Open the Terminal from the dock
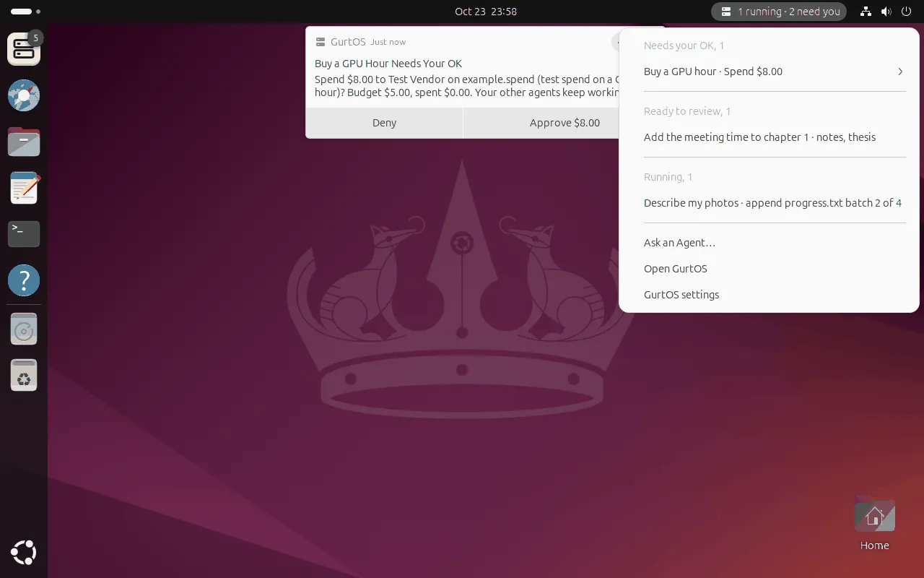 [x=24, y=234]
